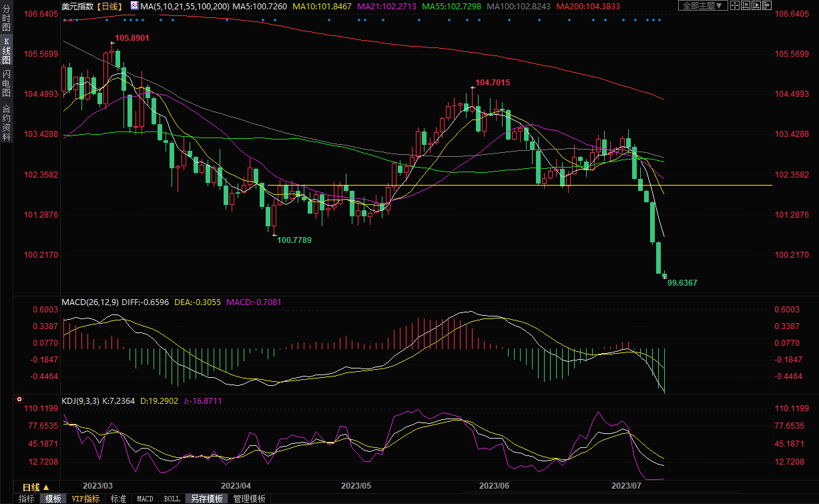Select the 指标 tab at bottom
This screenshot has width=819, height=504.
point(27,499)
